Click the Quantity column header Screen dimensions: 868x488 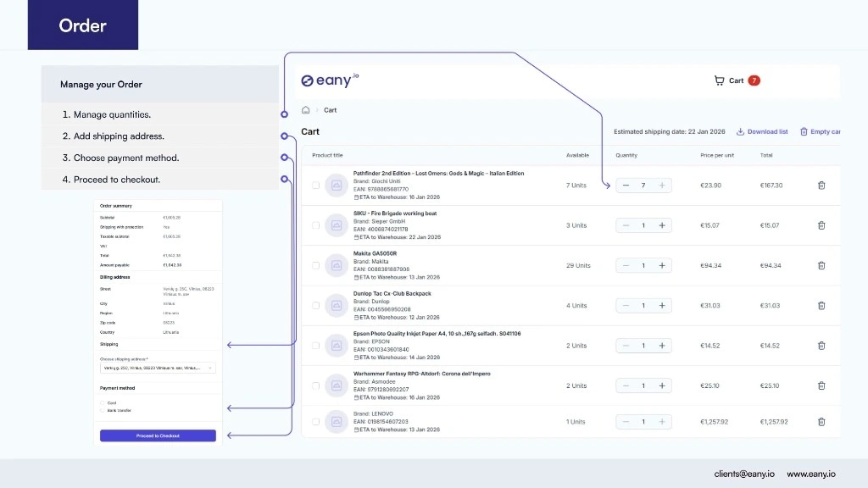tap(626, 156)
